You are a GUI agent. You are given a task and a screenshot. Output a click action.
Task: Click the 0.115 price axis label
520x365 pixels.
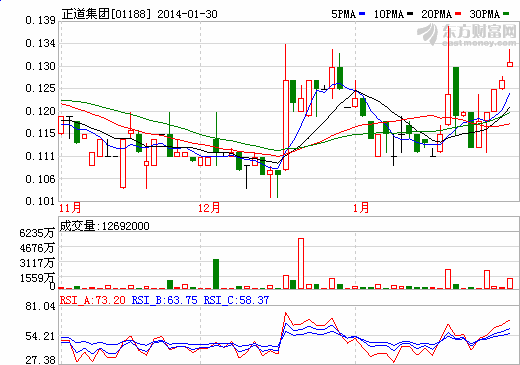[x=40, y=134]
